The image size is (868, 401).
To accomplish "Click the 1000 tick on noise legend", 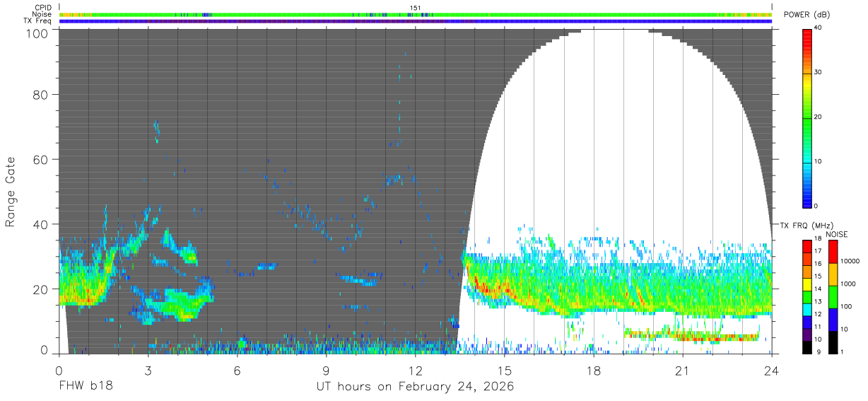I will tap(850, 284).
